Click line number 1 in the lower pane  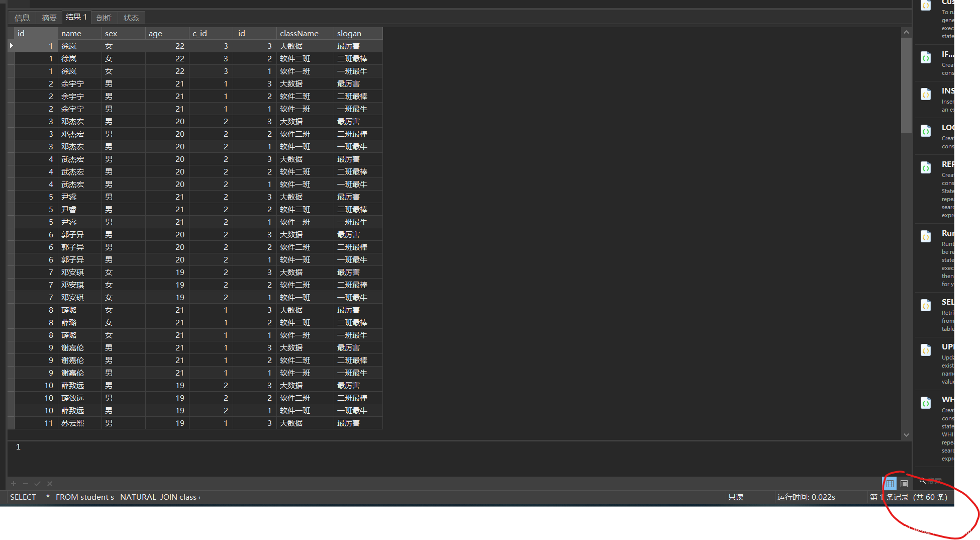click(18, 446)
